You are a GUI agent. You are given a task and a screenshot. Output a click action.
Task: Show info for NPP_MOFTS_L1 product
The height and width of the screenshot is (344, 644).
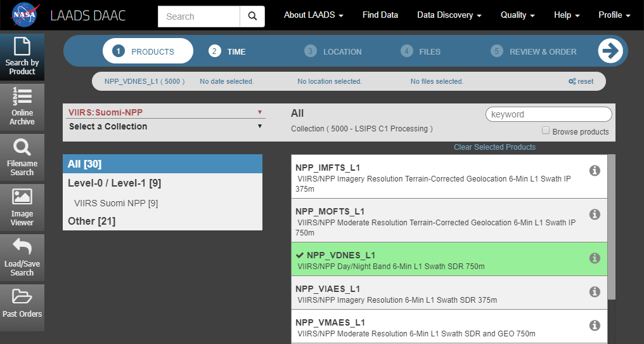coord(595,214)
